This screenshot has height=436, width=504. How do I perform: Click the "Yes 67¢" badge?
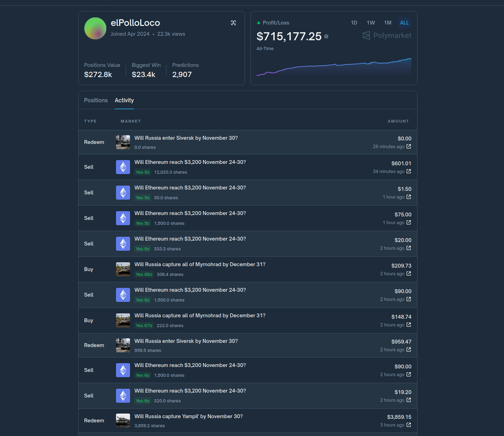(144, 326)
